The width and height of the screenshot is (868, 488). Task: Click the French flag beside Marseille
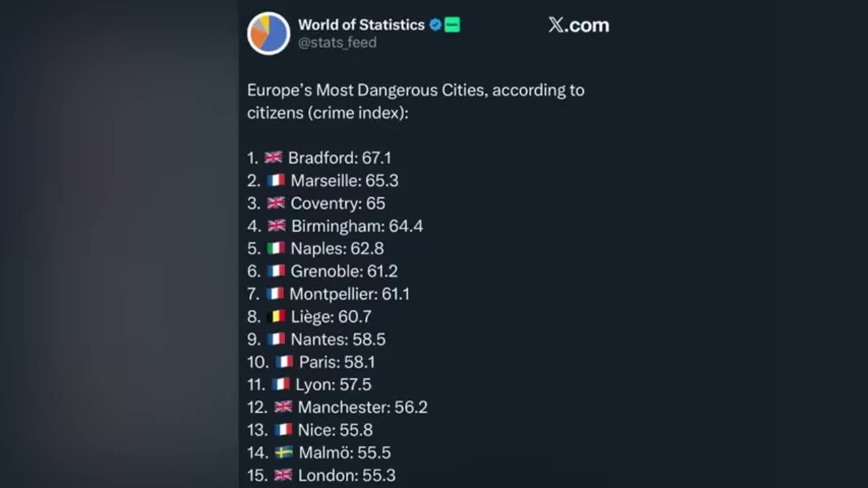point(276,181)
